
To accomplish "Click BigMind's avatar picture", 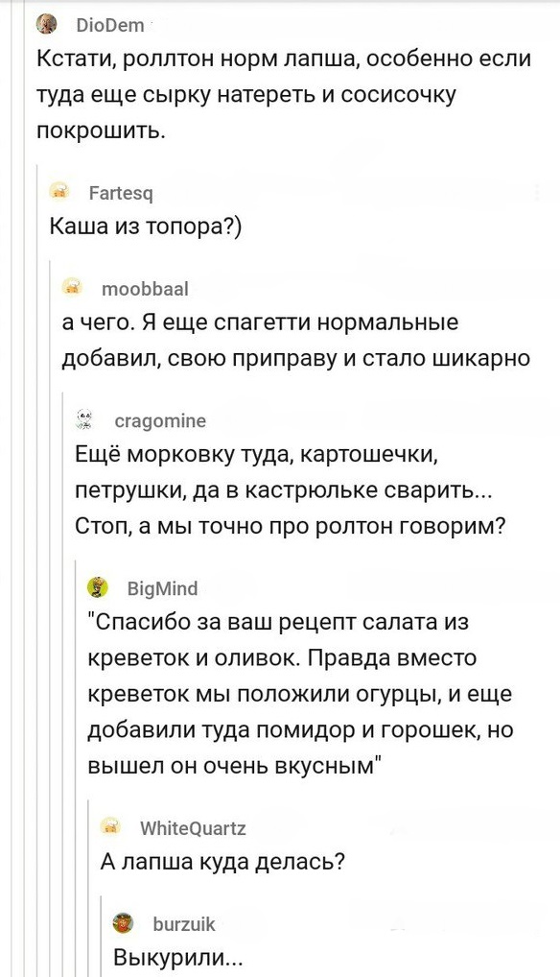I will point(98,587).
